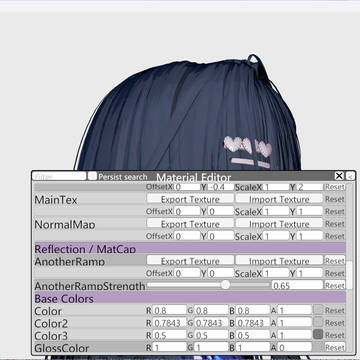Viewport: 360px width, 360px height.
Task: Edit the Color R value field
Action: click(169, 310)
